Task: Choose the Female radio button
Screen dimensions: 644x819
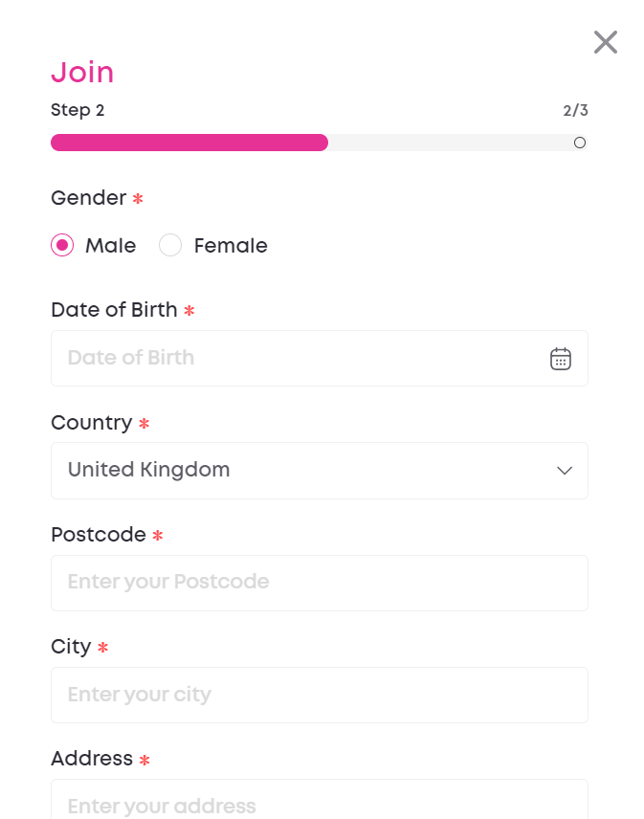Action: pyautogui.click(x=170, y=246)
